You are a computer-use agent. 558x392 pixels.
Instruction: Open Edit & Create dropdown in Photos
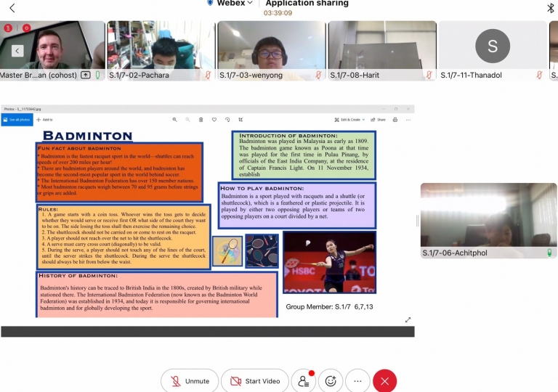(349, 120)
